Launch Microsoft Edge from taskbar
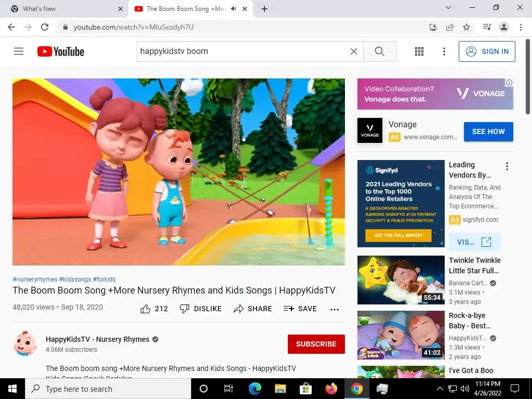The image size is (532, 399). point(255,389)
